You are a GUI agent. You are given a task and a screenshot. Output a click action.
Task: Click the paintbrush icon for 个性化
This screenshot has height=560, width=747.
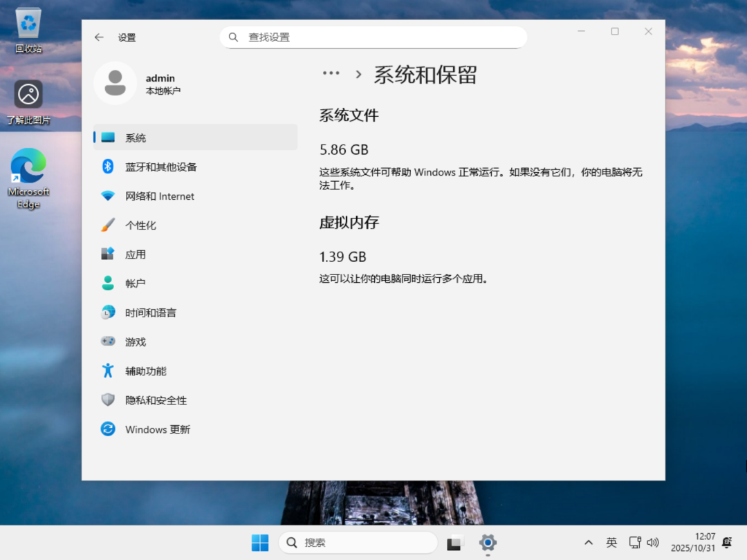tap(108, 225)
